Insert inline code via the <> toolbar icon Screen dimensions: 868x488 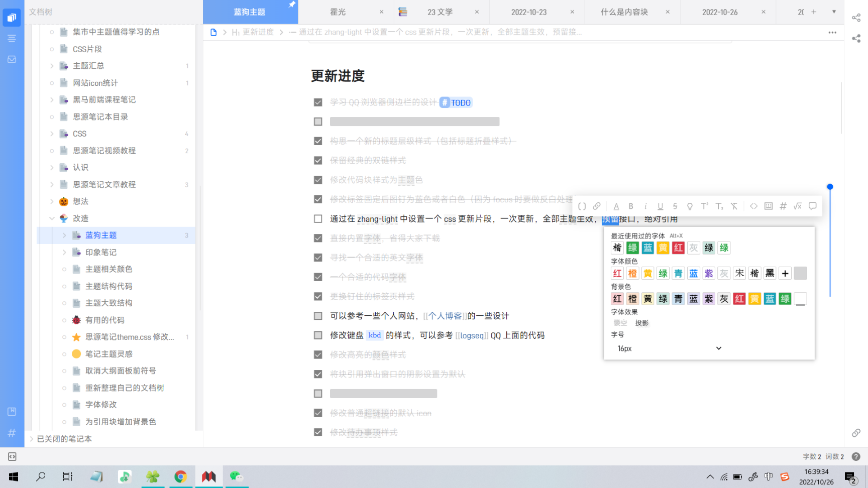click(x=754, y=206)
